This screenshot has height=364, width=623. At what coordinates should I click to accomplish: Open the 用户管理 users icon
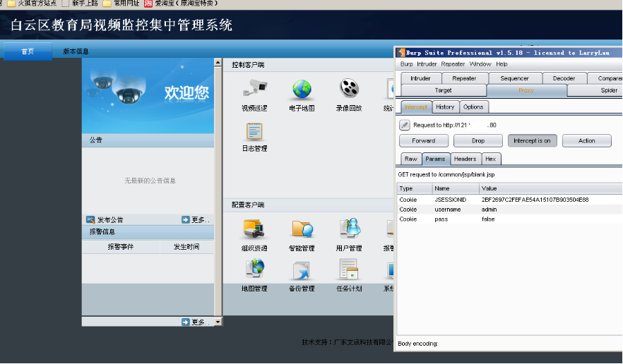click(x=348, y=228)
